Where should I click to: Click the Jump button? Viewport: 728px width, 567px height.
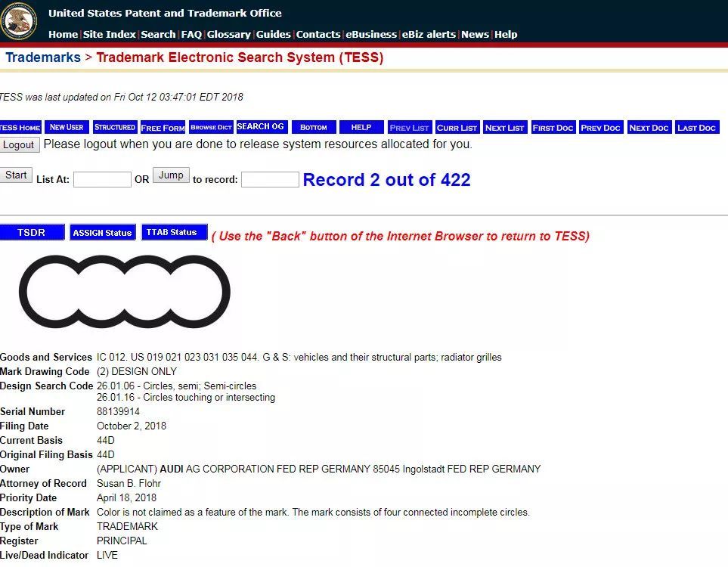pos(171,175)
